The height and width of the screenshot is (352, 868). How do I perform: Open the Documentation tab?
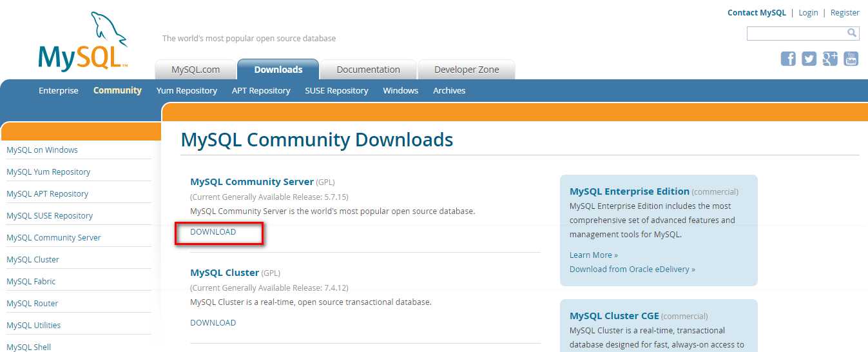coord(368,70)
